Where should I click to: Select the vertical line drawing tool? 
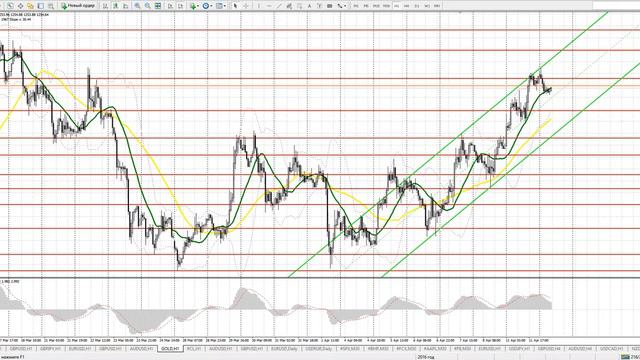coord(259,6)
